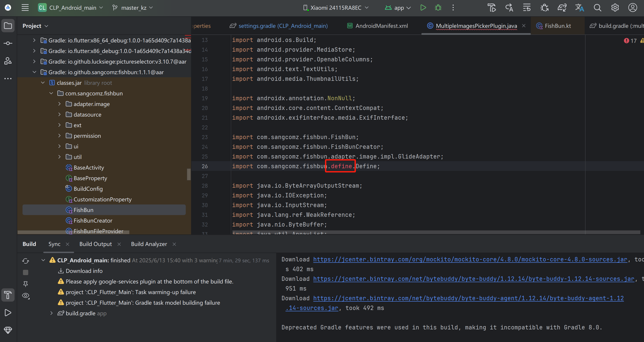Switch to the Build Output tab
This screenshot has height=342, width=644.
(96, 244)
